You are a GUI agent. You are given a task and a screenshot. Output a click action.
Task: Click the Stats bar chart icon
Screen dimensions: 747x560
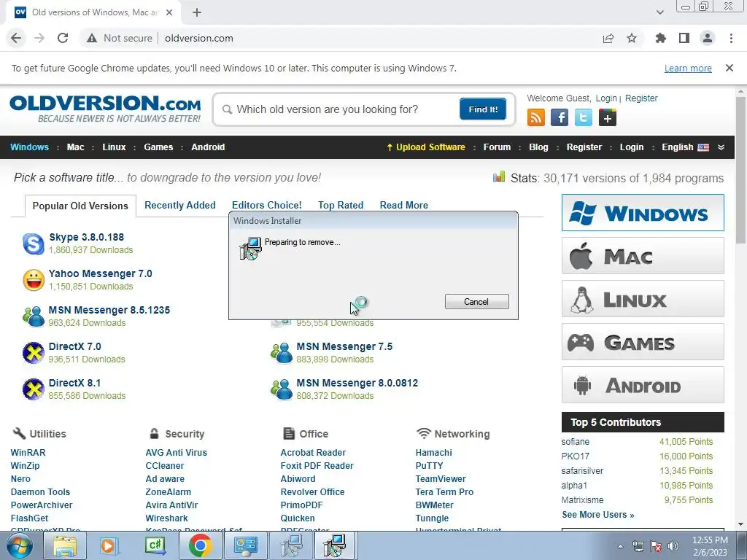[x=499, y=177]
